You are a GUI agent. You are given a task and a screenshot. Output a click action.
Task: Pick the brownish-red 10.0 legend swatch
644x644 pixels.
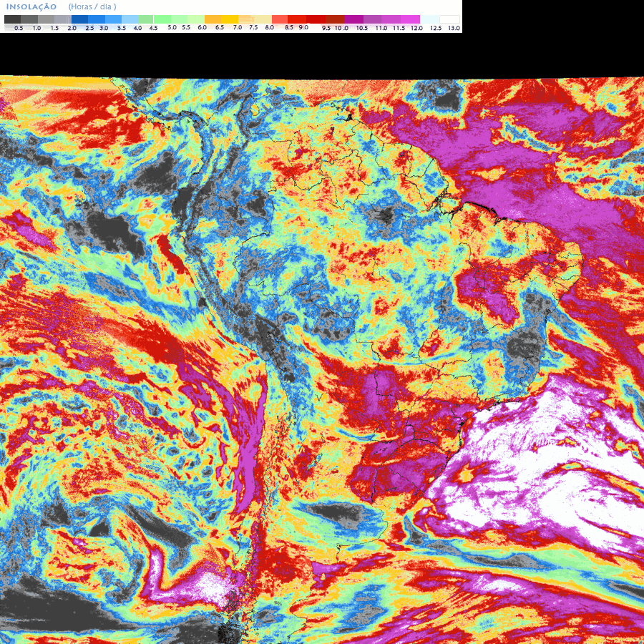tap(335, 19)
